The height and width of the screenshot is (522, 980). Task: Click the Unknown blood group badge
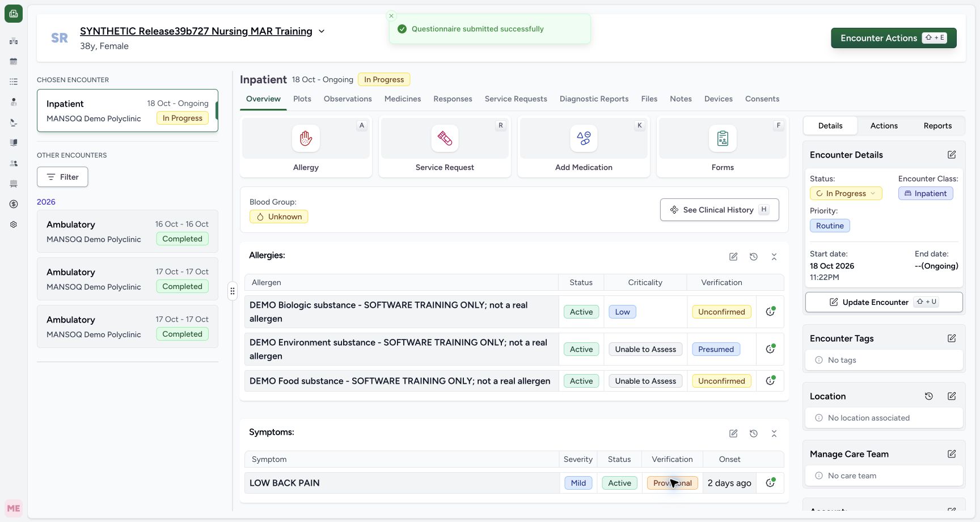click(279, 217)
